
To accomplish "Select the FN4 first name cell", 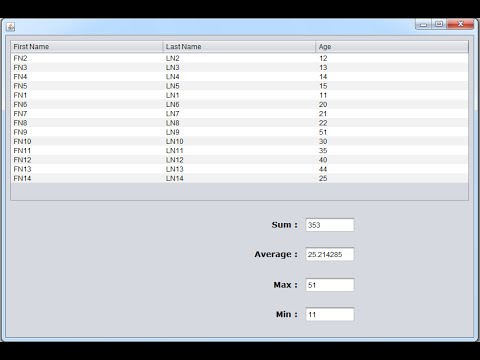I will 87,77.
